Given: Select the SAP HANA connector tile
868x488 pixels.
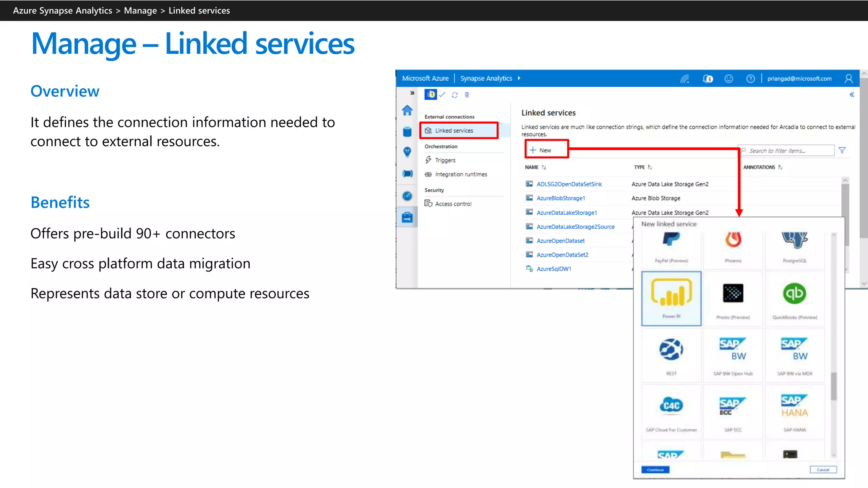Looking at the screenshot, I should pos(795,411).
